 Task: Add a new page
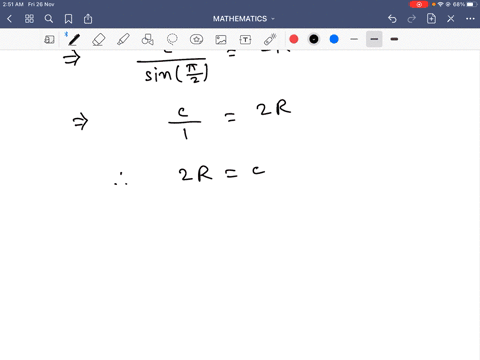point(431,19)
